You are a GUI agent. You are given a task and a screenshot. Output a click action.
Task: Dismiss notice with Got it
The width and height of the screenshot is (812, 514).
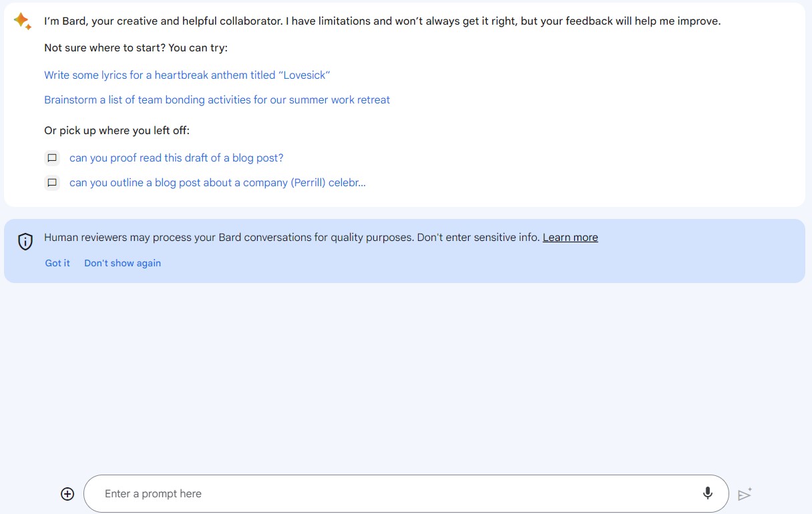coord(57,263)
